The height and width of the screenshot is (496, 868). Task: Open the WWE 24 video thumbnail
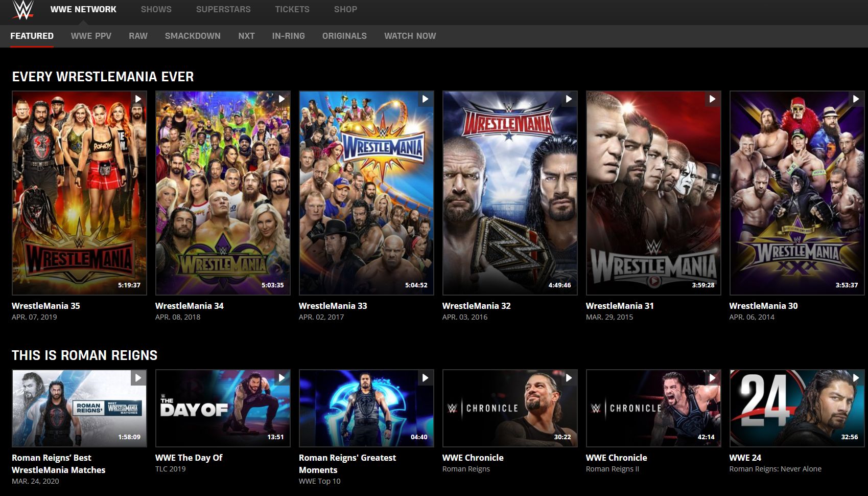coord(797,408)
